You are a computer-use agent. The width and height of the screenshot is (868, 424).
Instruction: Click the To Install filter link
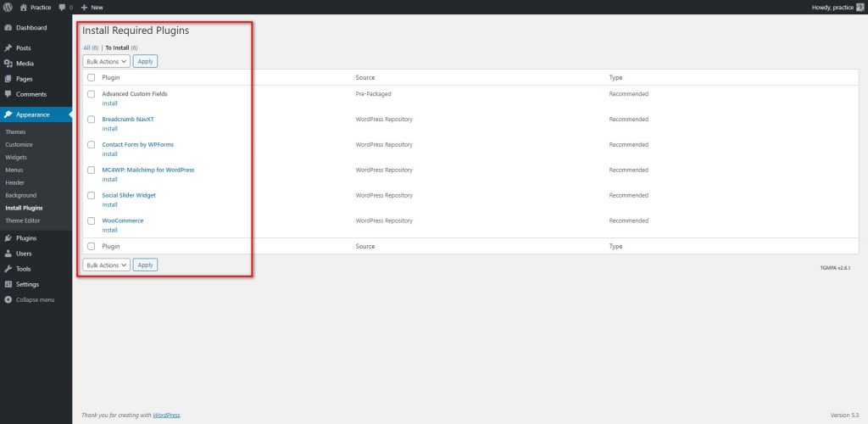[x=117, y=47]
